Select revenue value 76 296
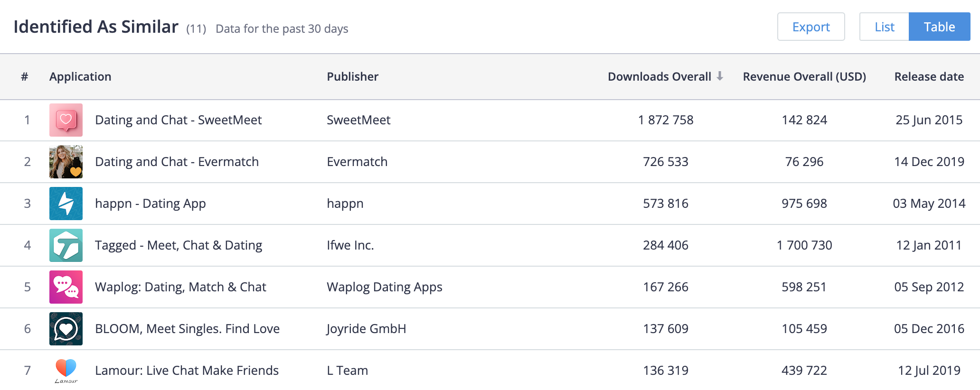Screen dimensions: 980x390 click(804, 162)
